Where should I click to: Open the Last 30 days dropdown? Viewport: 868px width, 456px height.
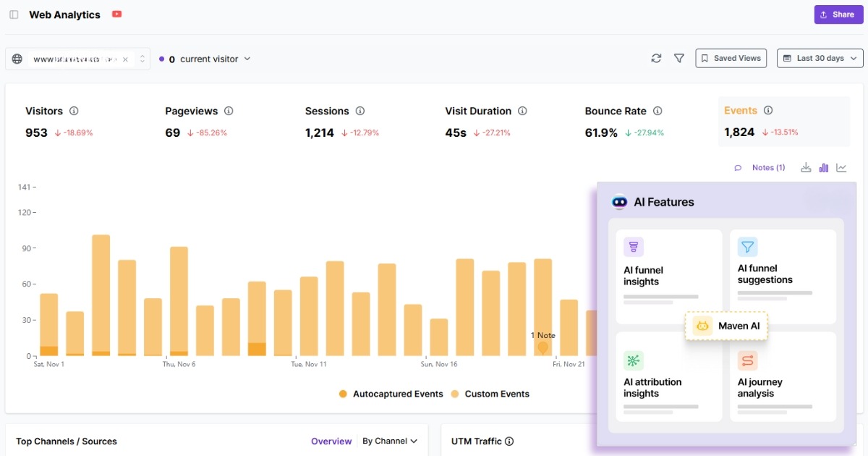[x=820, y=58]
